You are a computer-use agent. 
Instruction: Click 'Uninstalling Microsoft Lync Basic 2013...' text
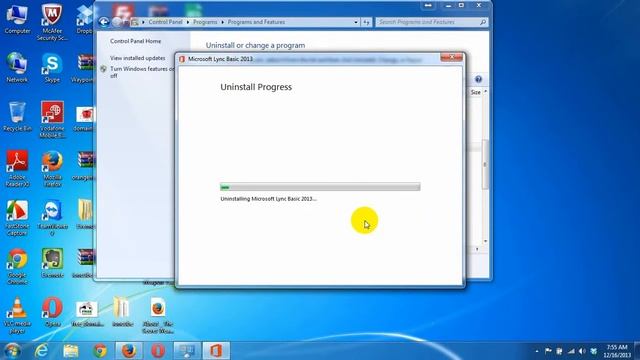(269, 199)
